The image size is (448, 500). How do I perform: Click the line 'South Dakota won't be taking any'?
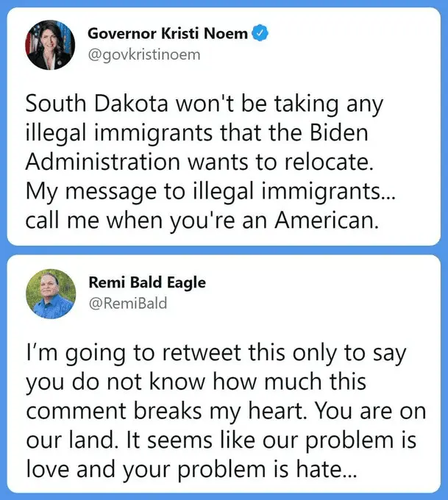(205, 104)
